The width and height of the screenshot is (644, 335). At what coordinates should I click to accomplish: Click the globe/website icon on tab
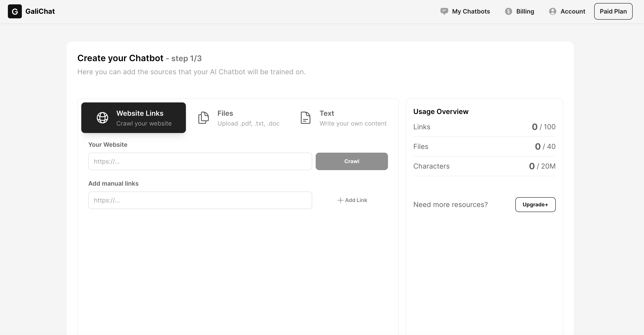[103, 118]
